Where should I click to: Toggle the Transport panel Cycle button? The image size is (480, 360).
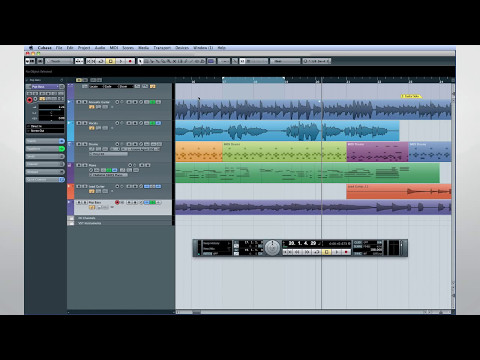click(x=317, y=252)
